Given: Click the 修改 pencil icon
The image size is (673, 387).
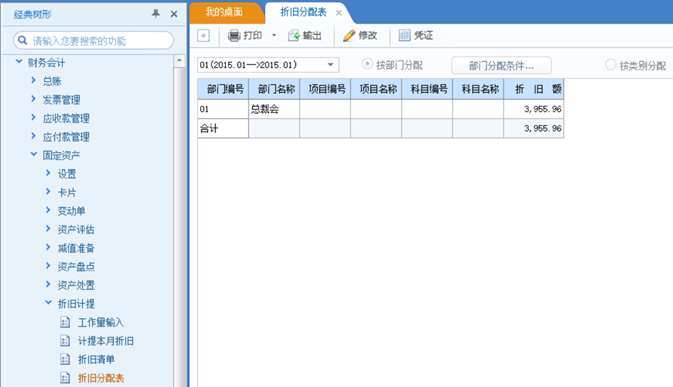Looking at the screenshot, I should pyautogui.click(x=349, y=36).
